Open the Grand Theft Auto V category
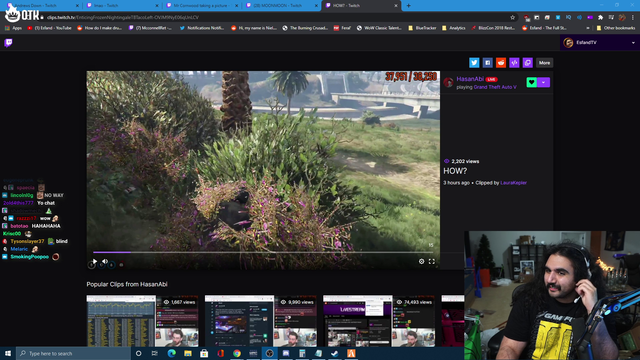This screenshot has height=360, width=640. [495, 87]
